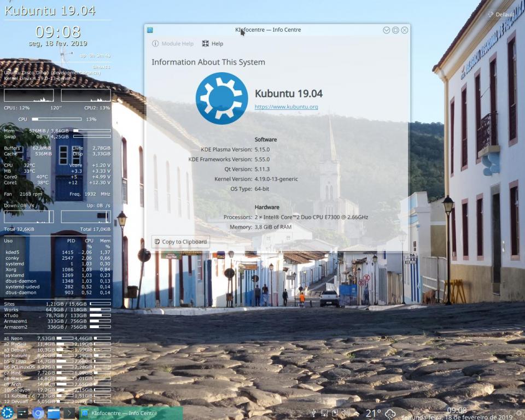Click the '12 Devuan' partition row

57,401
